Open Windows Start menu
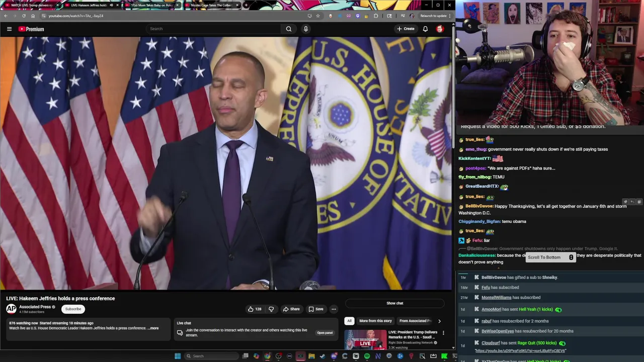 point(178,356)
